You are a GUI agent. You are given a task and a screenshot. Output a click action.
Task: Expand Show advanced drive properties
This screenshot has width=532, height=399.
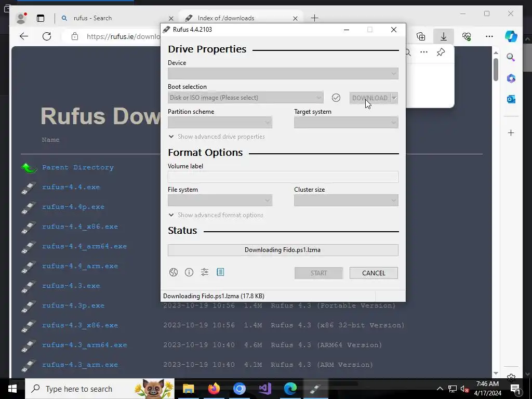[x=217, y=137]
